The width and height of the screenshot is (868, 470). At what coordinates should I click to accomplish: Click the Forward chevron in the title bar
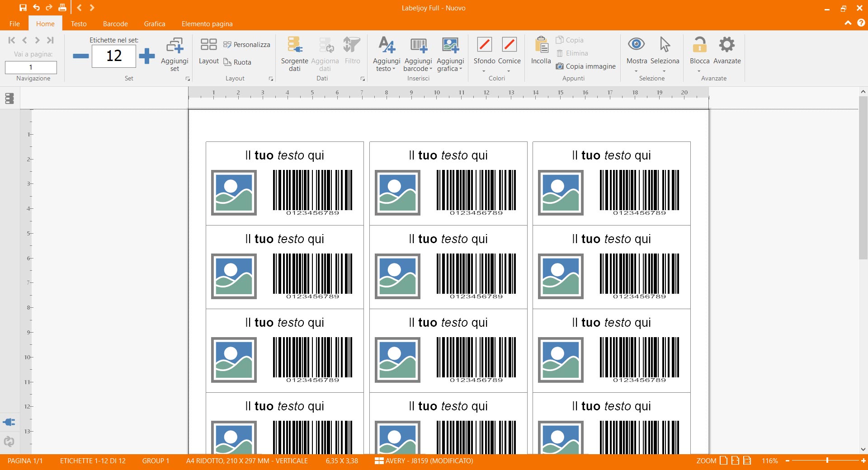point(92,8)
